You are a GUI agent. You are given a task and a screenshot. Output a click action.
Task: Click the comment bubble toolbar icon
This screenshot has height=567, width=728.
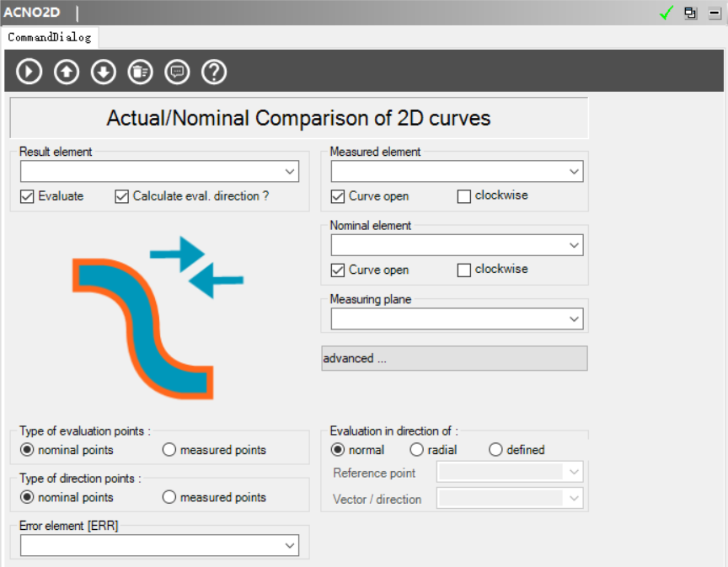click(x=177, y=72)
